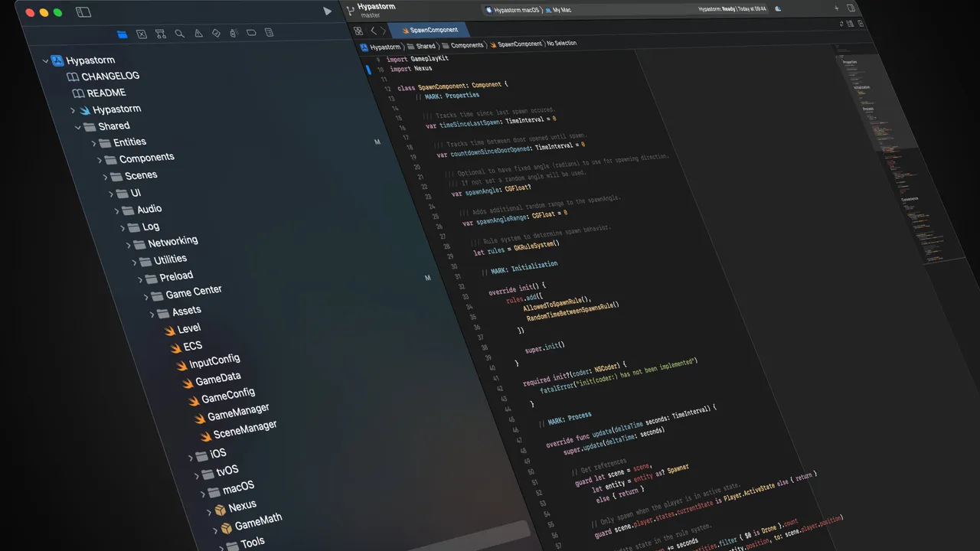Open the Project navigator folder icon
This screenshot has width=980, height=551.
pos(122,33)
